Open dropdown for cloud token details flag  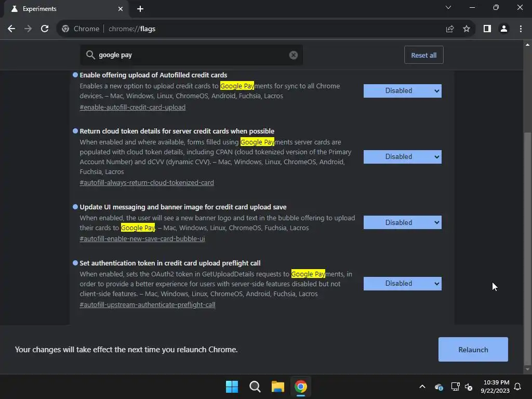403,157
